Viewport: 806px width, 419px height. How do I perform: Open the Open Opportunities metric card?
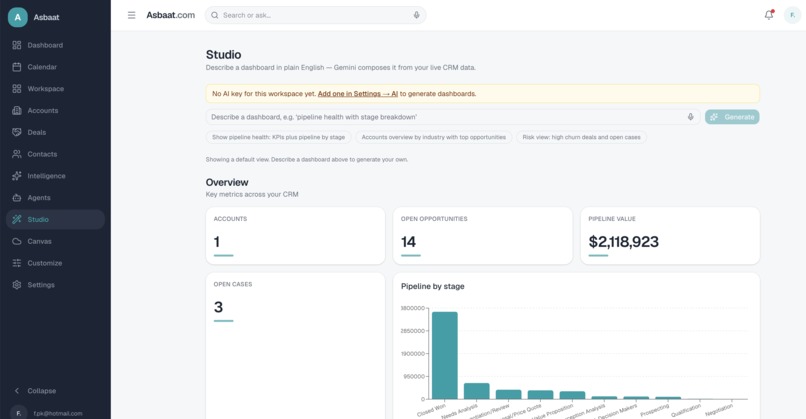[483, 236]
